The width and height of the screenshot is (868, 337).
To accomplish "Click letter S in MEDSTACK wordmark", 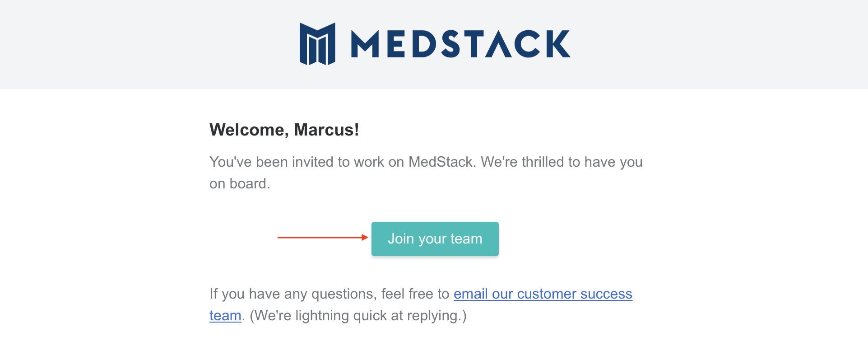I will (x=451, y=44).
